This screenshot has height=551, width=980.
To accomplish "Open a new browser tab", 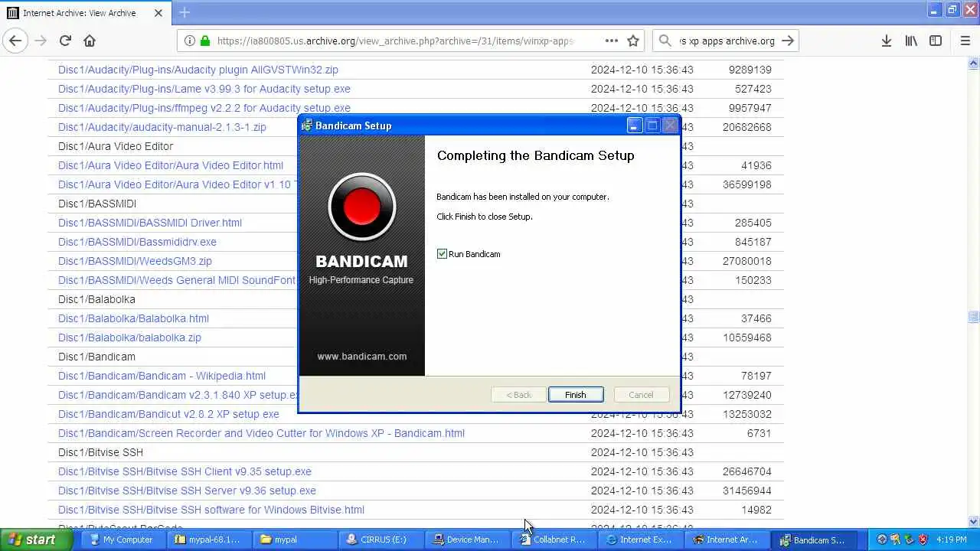I will pos(185,13).
